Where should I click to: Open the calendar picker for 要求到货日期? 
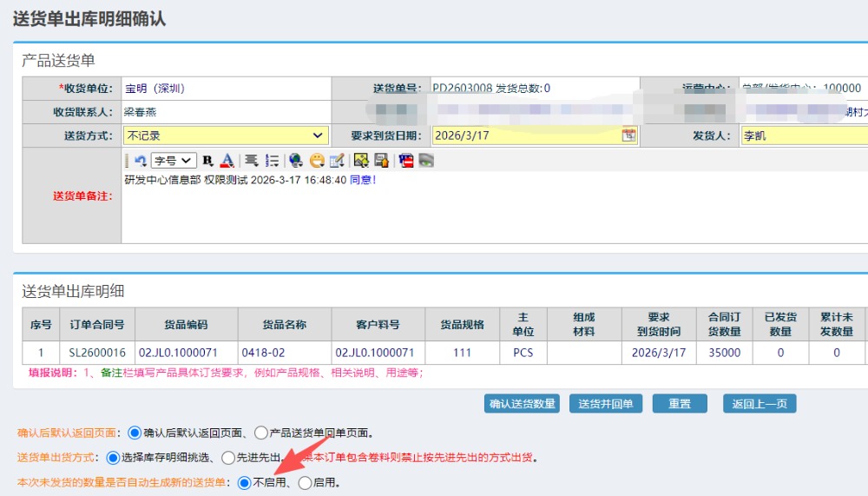click(x=628, y=136)
